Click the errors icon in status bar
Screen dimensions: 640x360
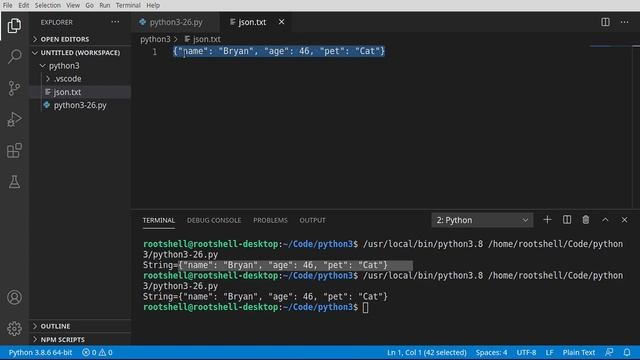tap(86, 352)
